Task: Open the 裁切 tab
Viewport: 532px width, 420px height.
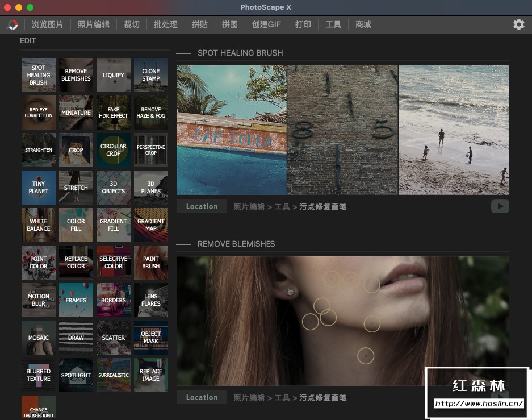Action: pyautogui.click(x=131, y=24)
